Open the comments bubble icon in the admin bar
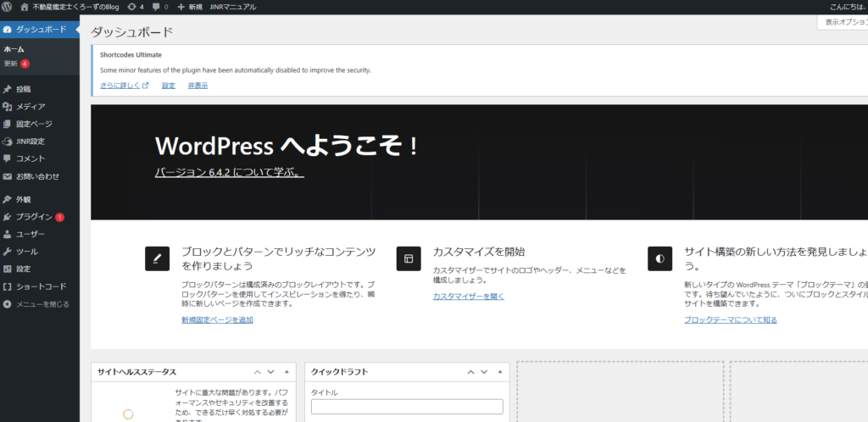This screenshot has width=868, height=422. click(156, 7)
